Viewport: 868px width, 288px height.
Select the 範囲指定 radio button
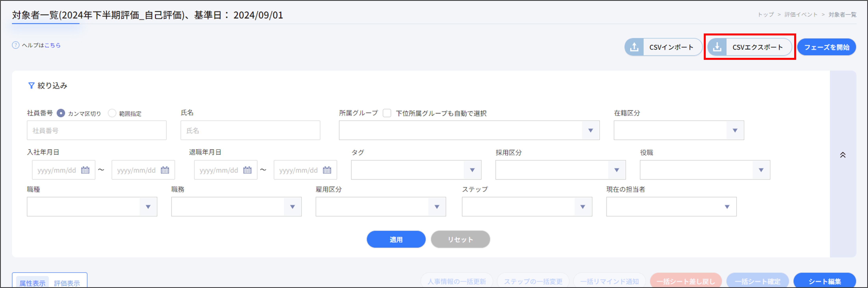112,114
